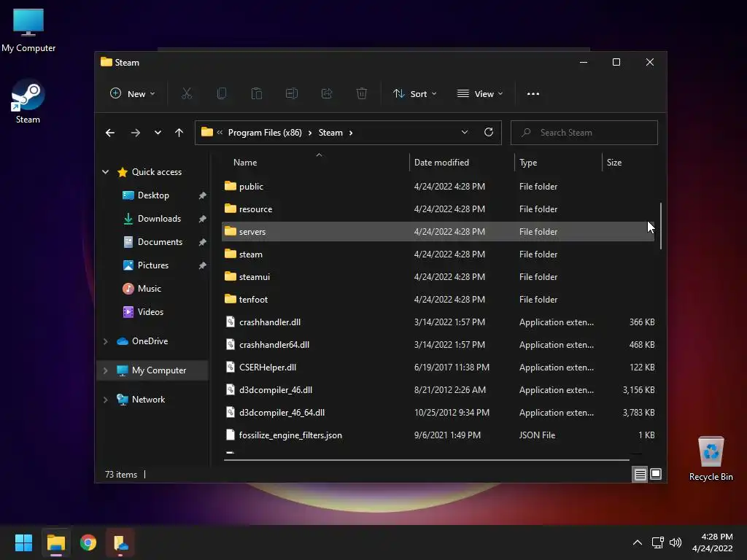The height and width of the screenshot is (560, 747).
Task: Click the breadcrumb chevron after Steam
Action: pyautogui.click(x=351, y=133)
